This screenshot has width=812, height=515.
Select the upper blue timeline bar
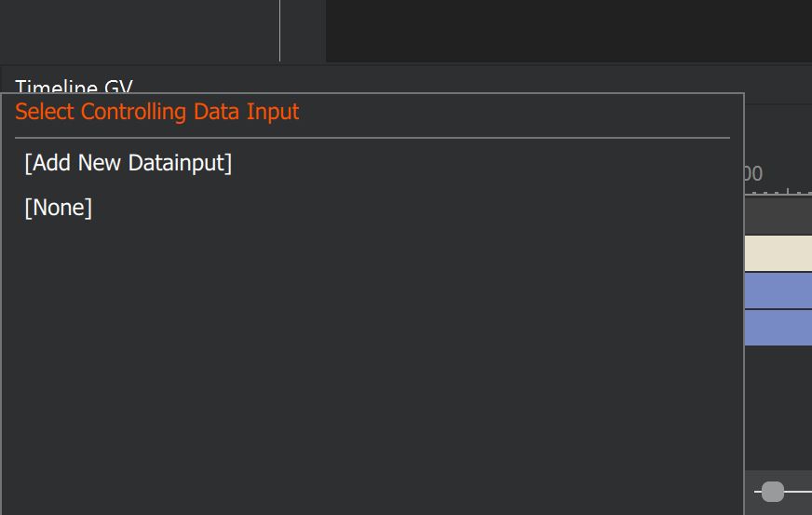pyautogui.click(x=778, y=290)
